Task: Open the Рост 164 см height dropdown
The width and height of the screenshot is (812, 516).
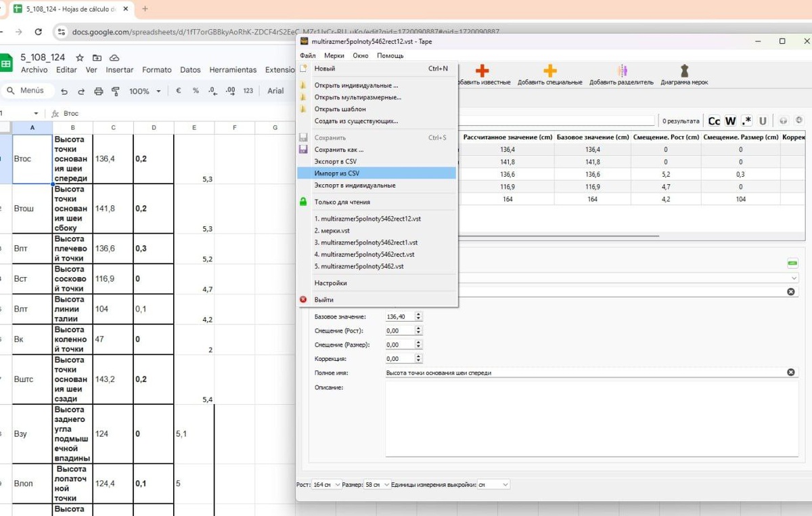Action: pos(327,485)
